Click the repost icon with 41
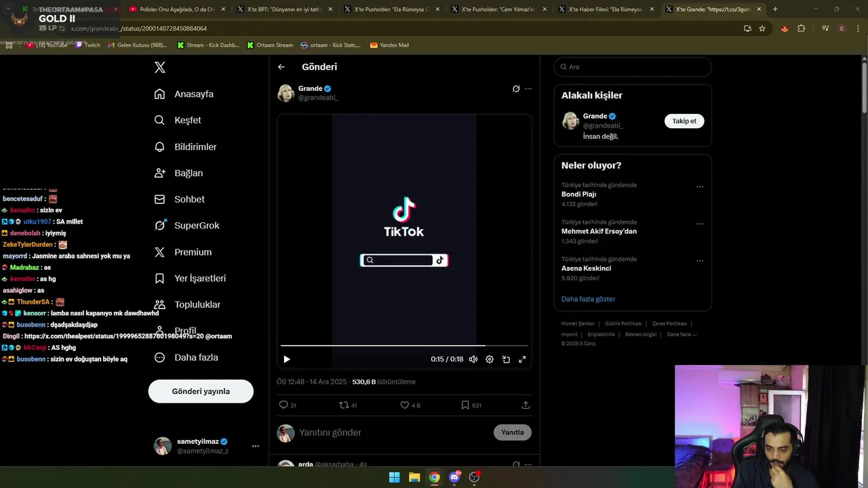Image resolution: width=868 pixels, height=488 pixels. pyautogui.click(x=344, y=405)
